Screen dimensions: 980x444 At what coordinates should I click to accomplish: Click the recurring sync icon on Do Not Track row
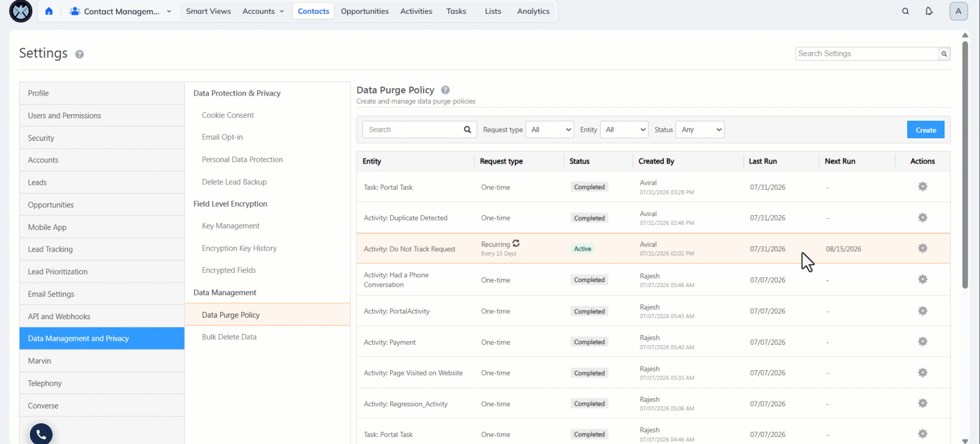click(516, 244)
